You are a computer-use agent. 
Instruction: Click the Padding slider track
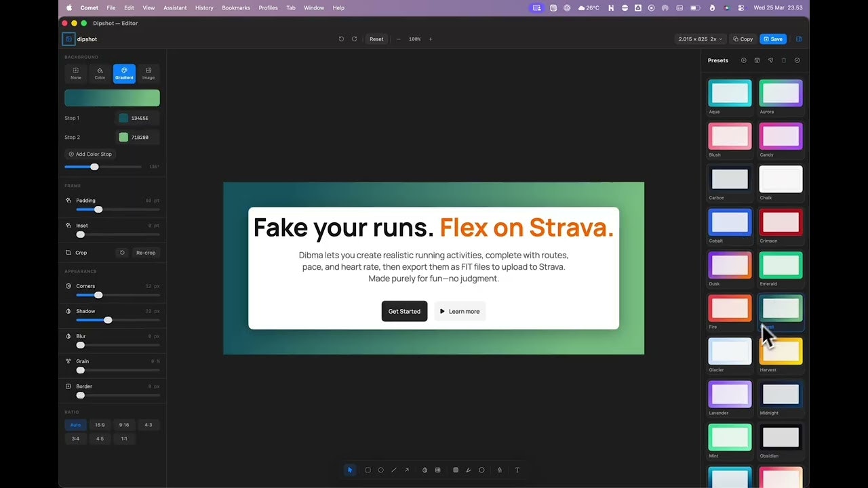point(118,209)
